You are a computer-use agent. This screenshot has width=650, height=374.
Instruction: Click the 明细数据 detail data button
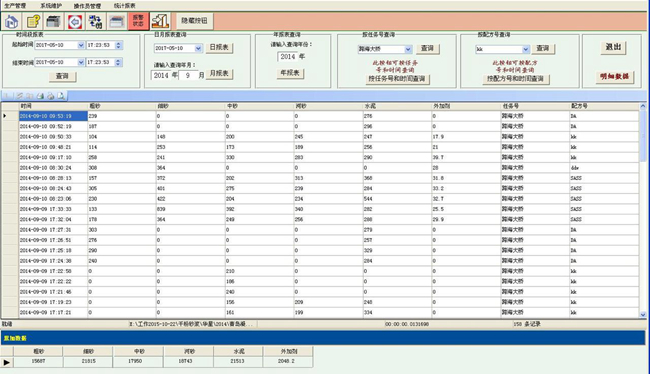(x=614, y=77)
